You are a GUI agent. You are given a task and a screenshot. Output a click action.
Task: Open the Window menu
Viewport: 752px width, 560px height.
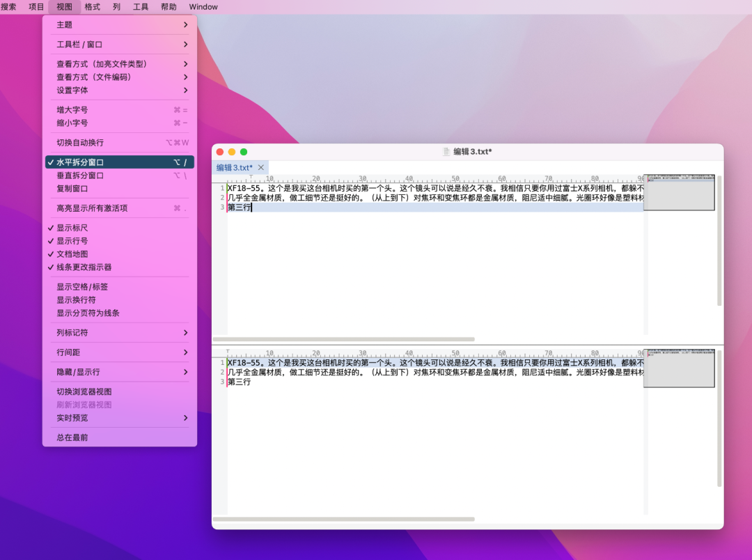pyautogui.click(x=203, y=7)
